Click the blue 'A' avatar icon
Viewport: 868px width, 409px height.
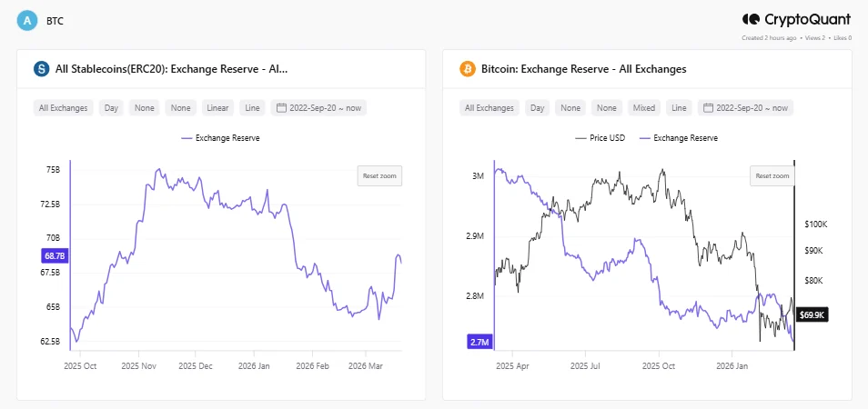pos(28,20)
